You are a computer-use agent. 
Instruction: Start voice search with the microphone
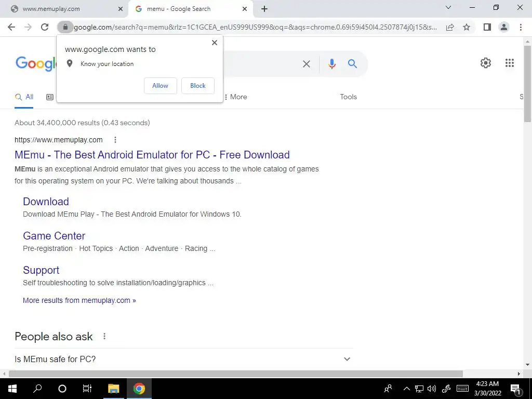click(x=332, y=64)
